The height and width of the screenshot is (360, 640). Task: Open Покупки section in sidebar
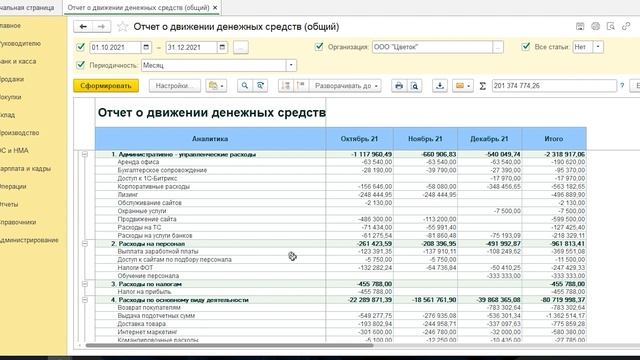point(11,97)
